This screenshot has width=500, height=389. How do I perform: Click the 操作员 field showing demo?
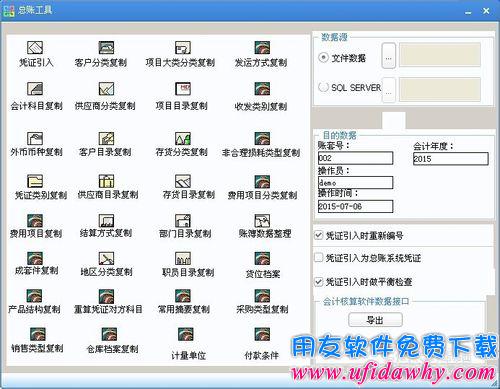(x=355, y=183)
